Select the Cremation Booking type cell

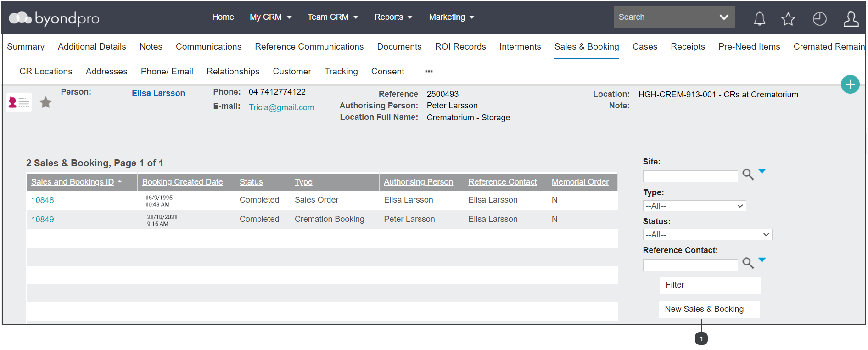click(330, 220)
